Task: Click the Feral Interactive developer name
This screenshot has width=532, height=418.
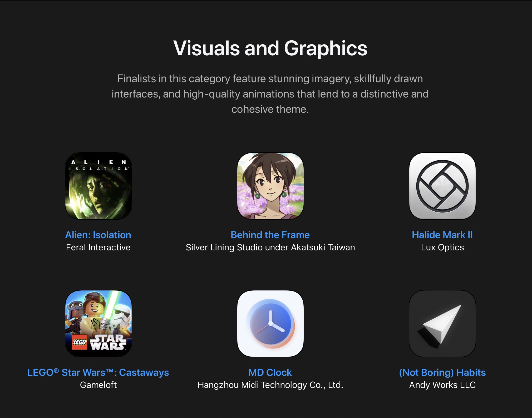Action: 98,247
